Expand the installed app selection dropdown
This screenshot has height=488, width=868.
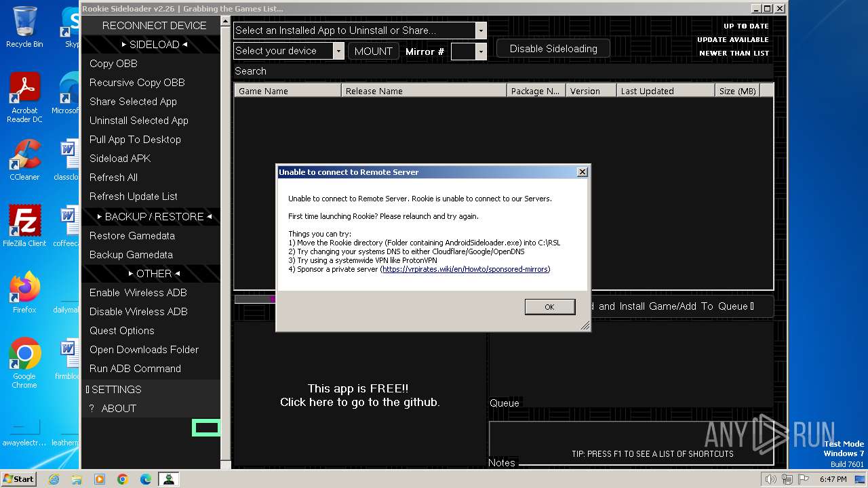(481, 30)
